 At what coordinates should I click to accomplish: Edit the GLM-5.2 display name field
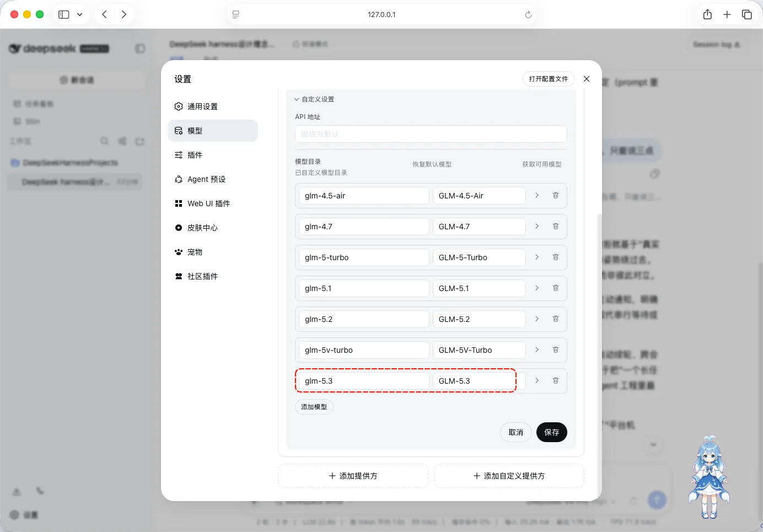click(479, 319)
